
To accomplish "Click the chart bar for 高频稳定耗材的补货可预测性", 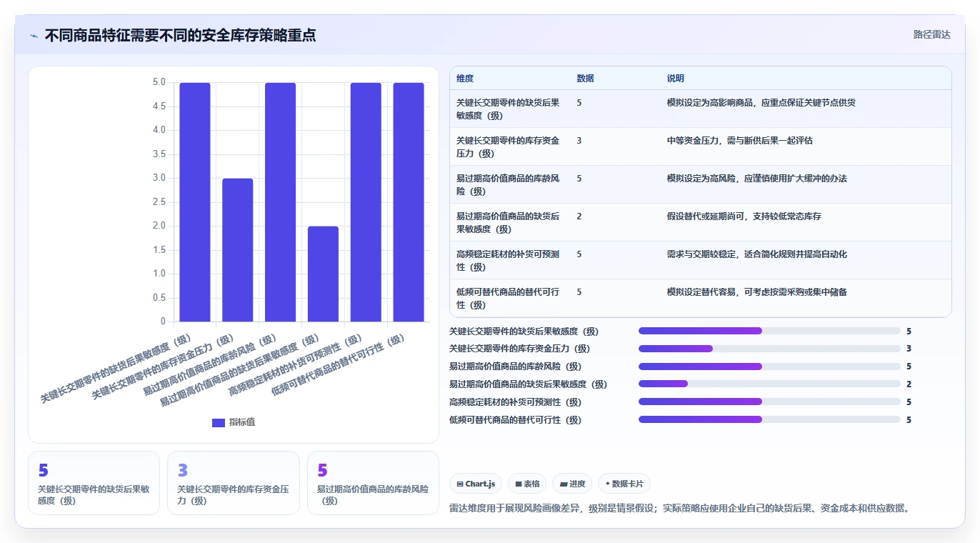I will [366, 202].
